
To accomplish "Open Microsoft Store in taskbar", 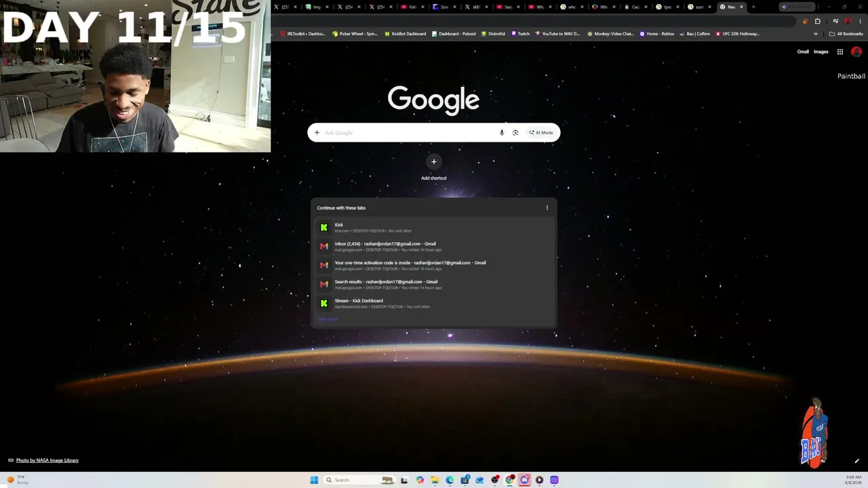I will pyautogui.click(x=465, y=480).
